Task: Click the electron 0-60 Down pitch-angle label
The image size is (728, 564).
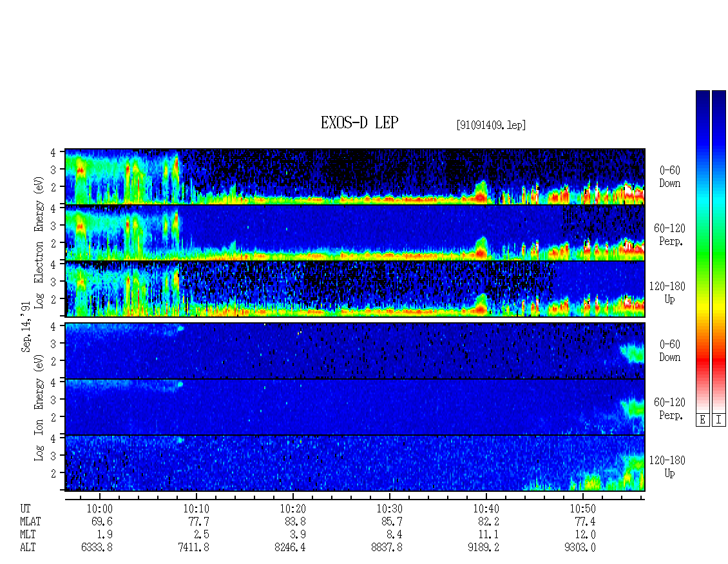Action: [669, 177]
